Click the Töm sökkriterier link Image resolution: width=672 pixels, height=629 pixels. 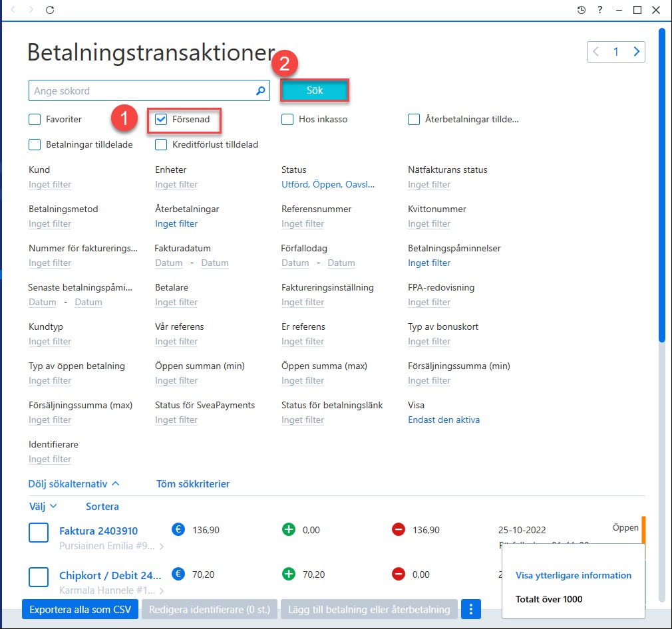pos(193,484)
